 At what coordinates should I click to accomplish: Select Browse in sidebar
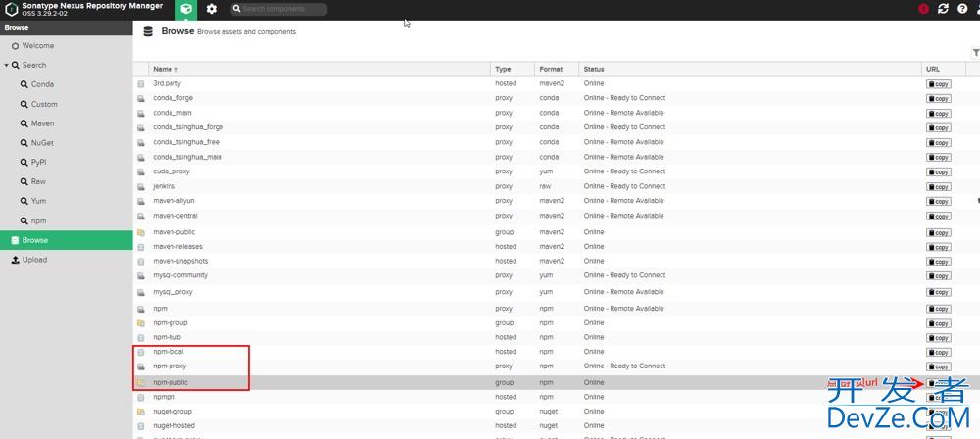click(67, 240)
